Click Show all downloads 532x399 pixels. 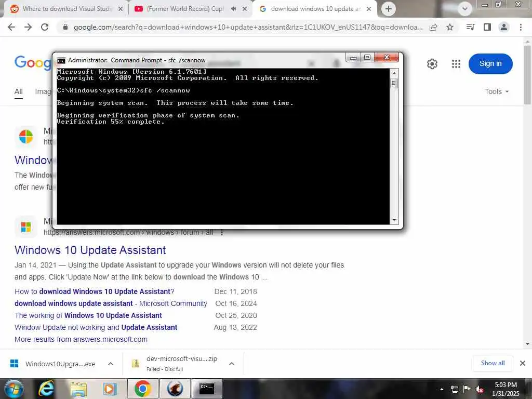pos(493,363)
